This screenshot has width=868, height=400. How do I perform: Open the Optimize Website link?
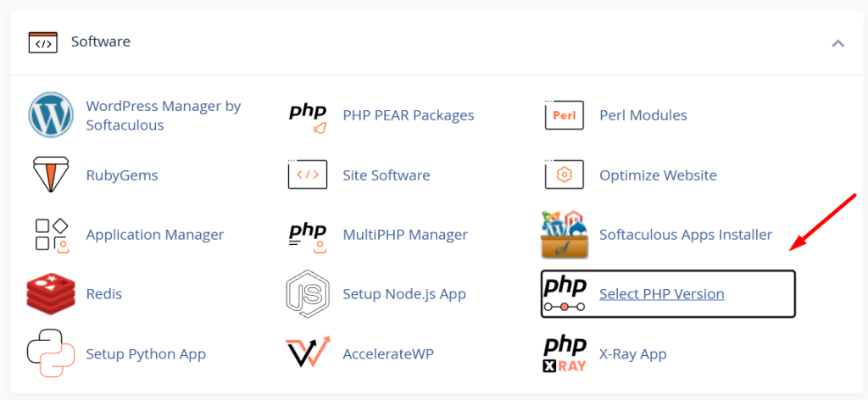[x=658, y=175]
